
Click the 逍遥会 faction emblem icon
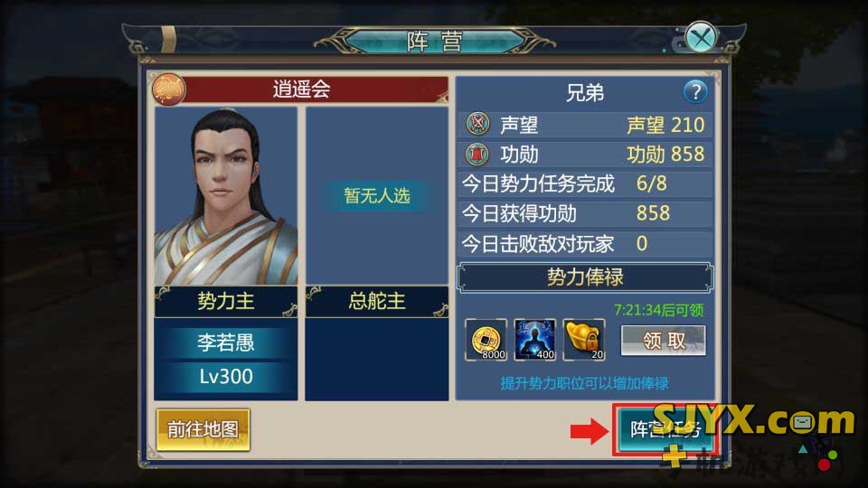tap(168, 89)
